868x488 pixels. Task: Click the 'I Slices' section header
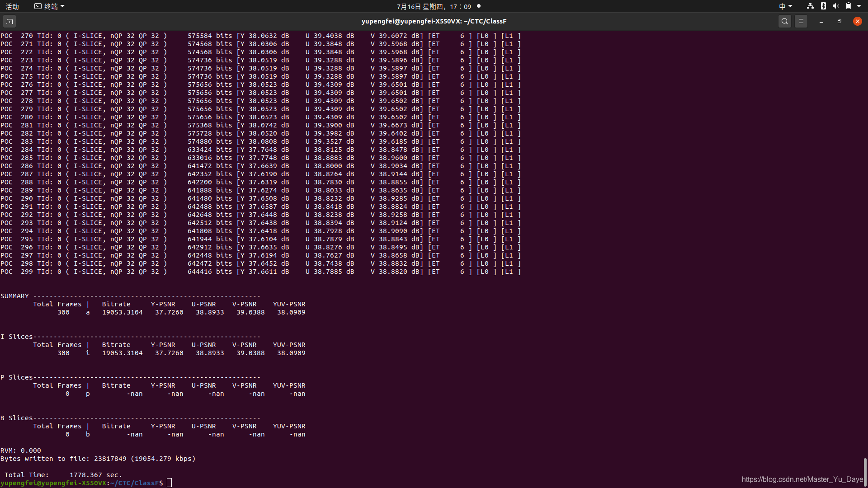(130, 337)
